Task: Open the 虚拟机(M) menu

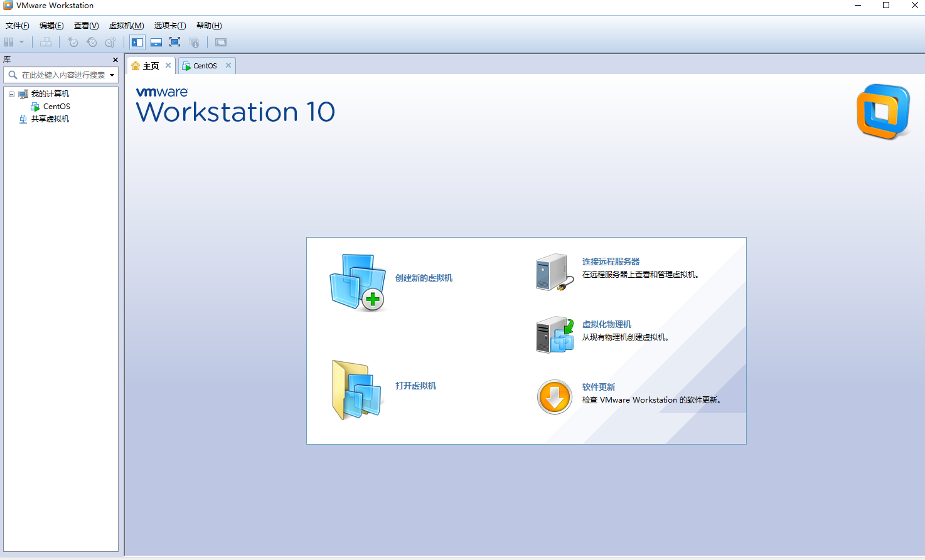Action: coord(126,26)
